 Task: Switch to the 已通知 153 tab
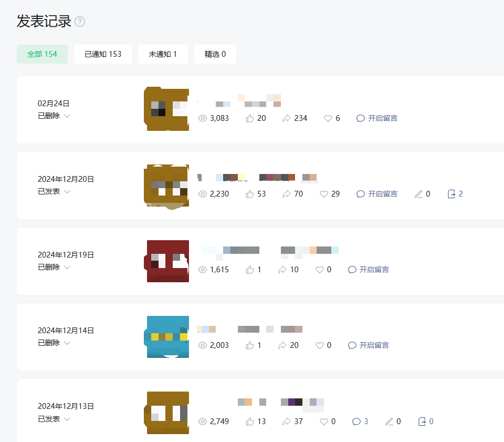103,54
